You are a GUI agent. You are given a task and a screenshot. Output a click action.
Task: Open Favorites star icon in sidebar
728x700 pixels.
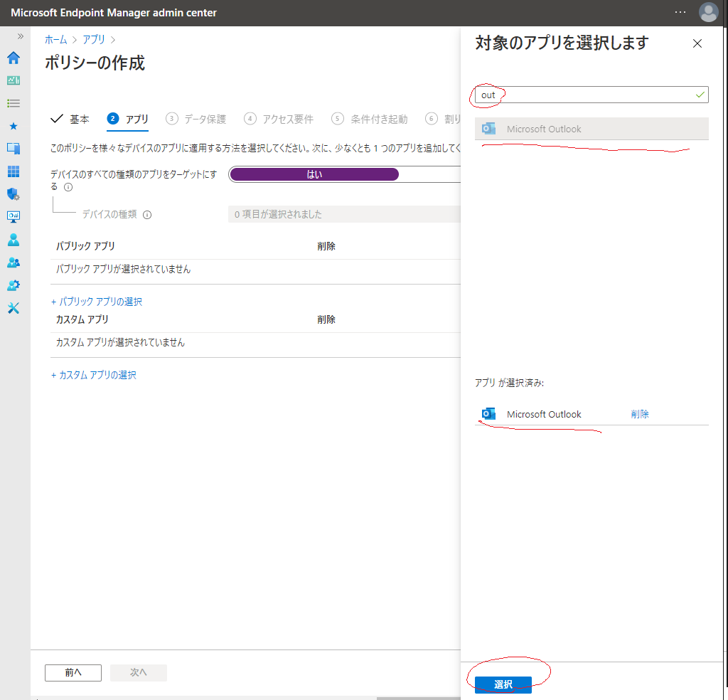(x=14, y=126)
